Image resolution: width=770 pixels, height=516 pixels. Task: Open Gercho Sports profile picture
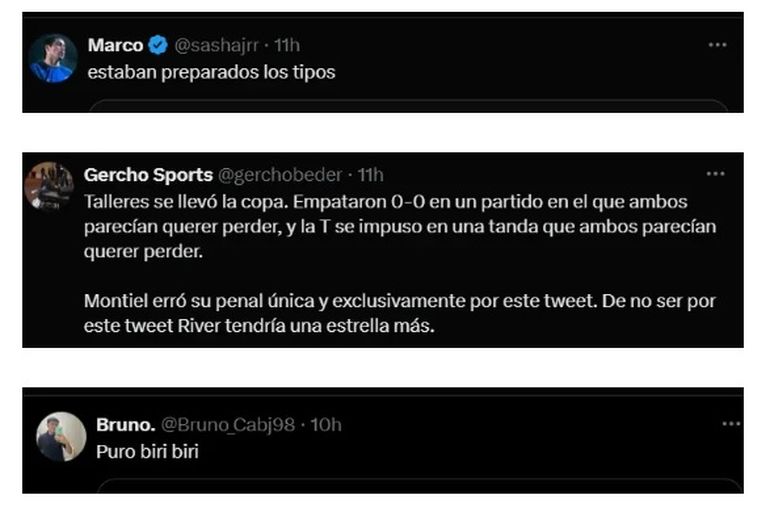(49, 187)
